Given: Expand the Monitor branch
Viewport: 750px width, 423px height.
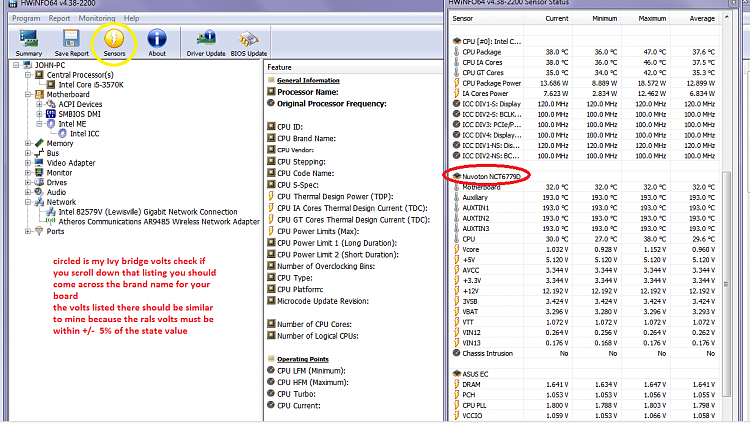Looking at the screenshot, I should pyautogui.click(x=28, y=173).
